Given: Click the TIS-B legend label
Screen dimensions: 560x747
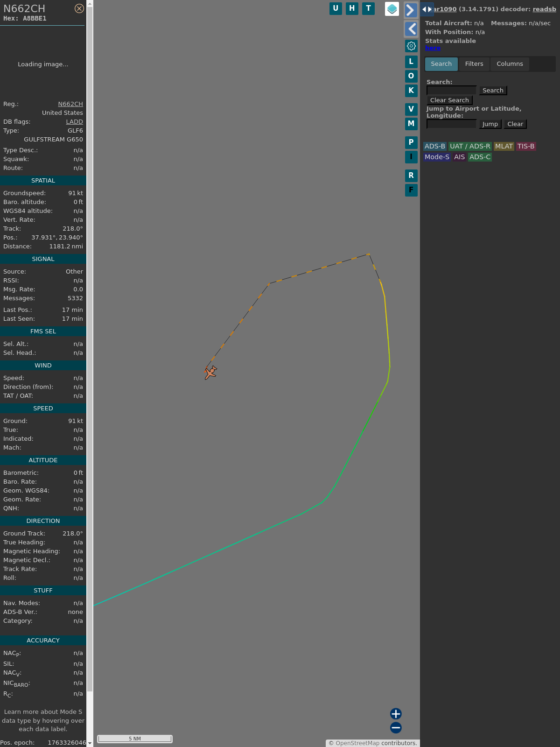Looking at the screenshot, I should [x=526, y=147].
